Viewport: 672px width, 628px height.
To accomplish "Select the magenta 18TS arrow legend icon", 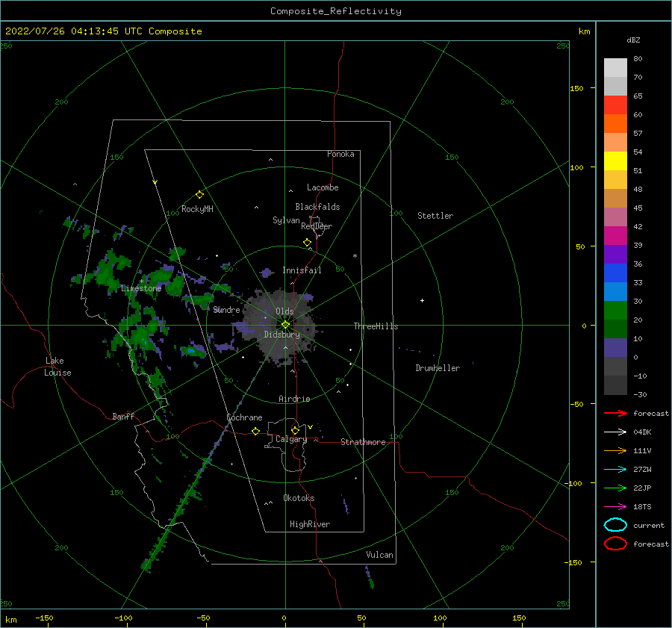I will pyautogui.click(x=615, y=507).
